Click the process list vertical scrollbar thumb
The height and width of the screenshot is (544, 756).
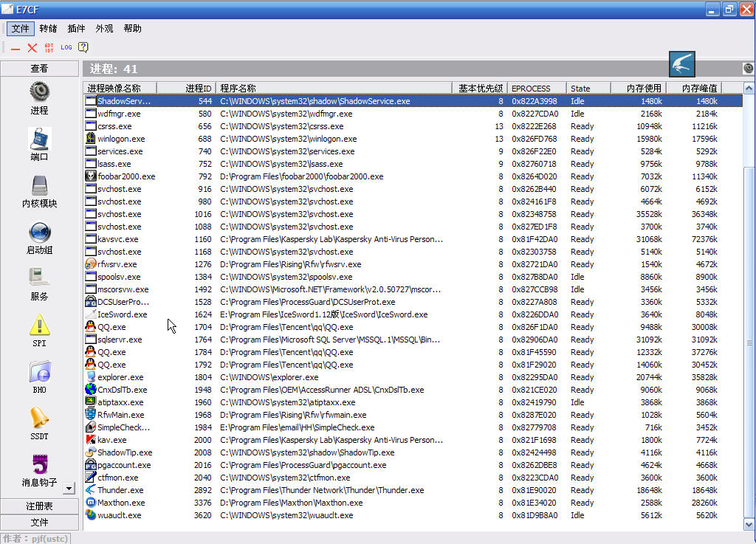(x=749, y=342)
